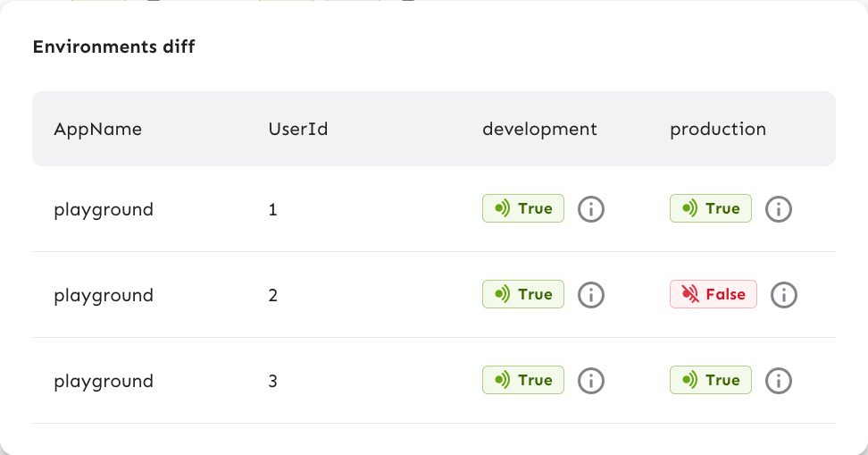
Task: Select the production column header
Action: [718, 129]
